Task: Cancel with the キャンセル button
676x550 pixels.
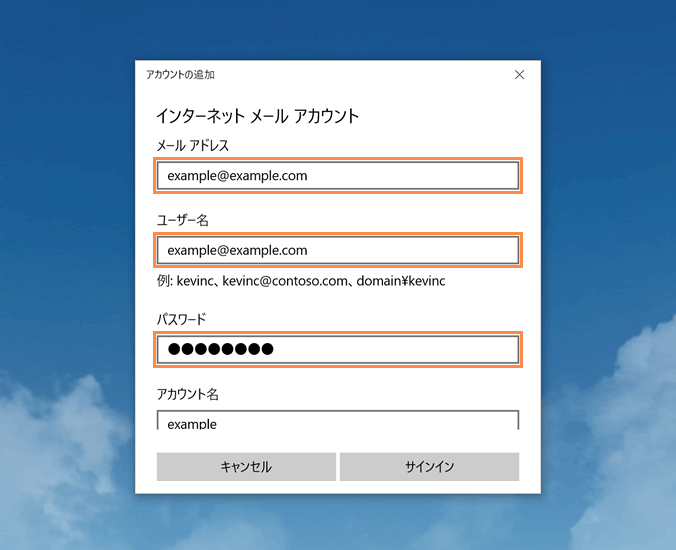Action: click(246, 466)
